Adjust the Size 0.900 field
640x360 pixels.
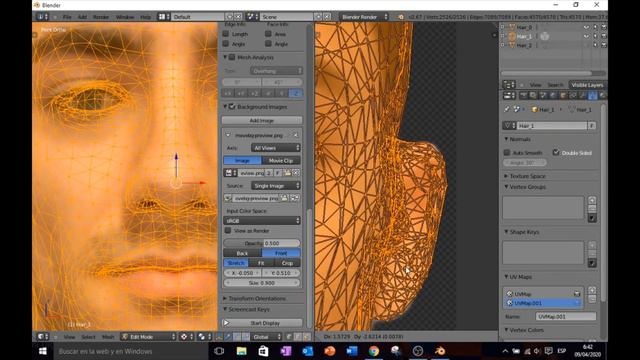pos(262,282)
